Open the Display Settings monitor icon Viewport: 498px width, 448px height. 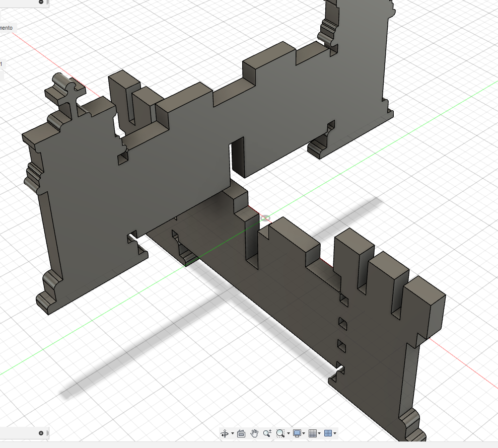297,433
